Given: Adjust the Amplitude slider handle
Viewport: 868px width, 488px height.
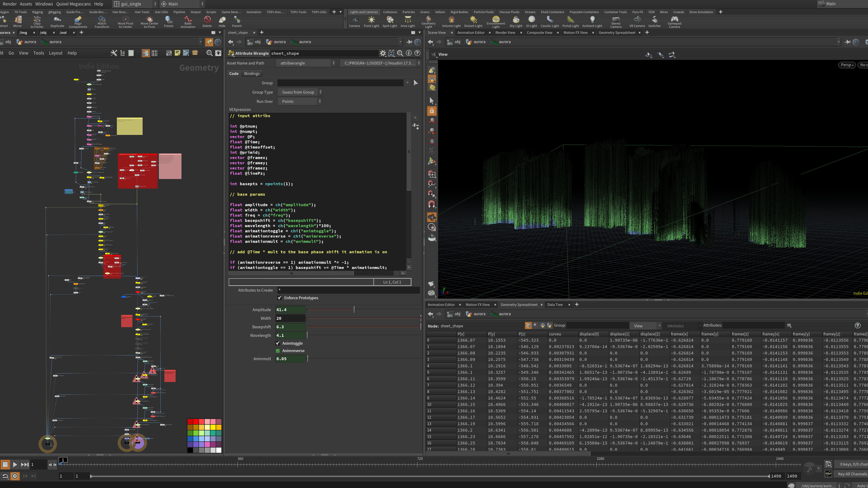Looking at the screenshot, I should click(354, 309).
